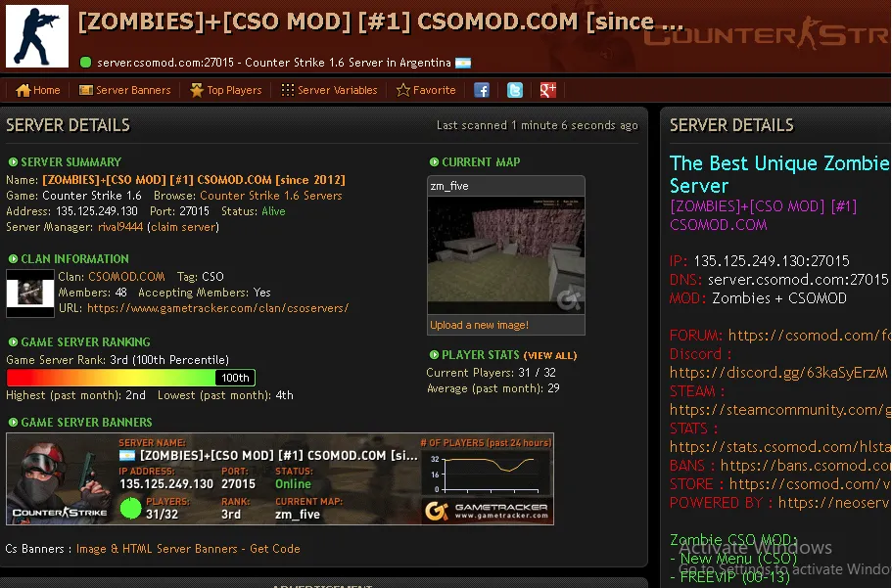
Task: Open the gametracker.com clan URL link
Action: pyautogui.click(x=218, y=308)
